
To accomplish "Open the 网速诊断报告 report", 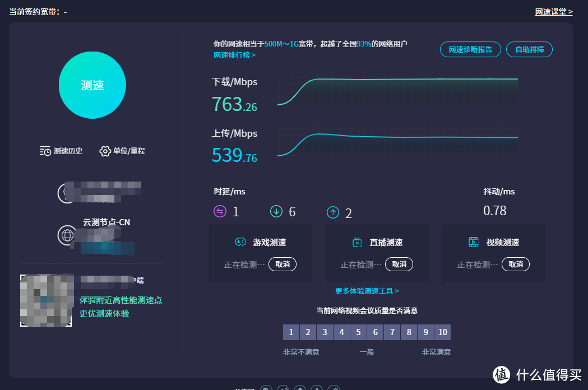I will 470,49.
